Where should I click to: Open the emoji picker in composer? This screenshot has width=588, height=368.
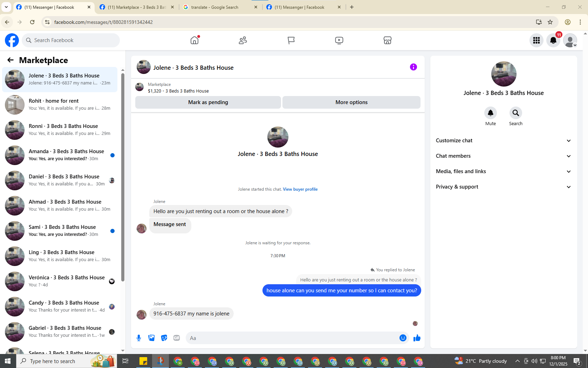pyautogui.click(x=403, y=338)
